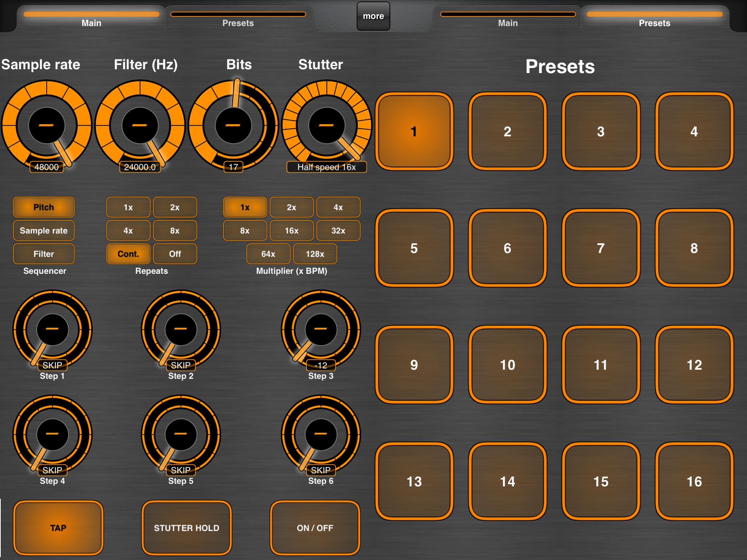Load preset 3
This screenshot has height=560, width=747.
tap(601, 131)
